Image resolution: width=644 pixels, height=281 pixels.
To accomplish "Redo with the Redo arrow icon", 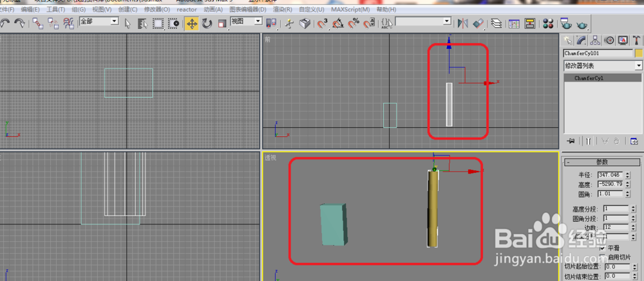I will pos(19,23).
